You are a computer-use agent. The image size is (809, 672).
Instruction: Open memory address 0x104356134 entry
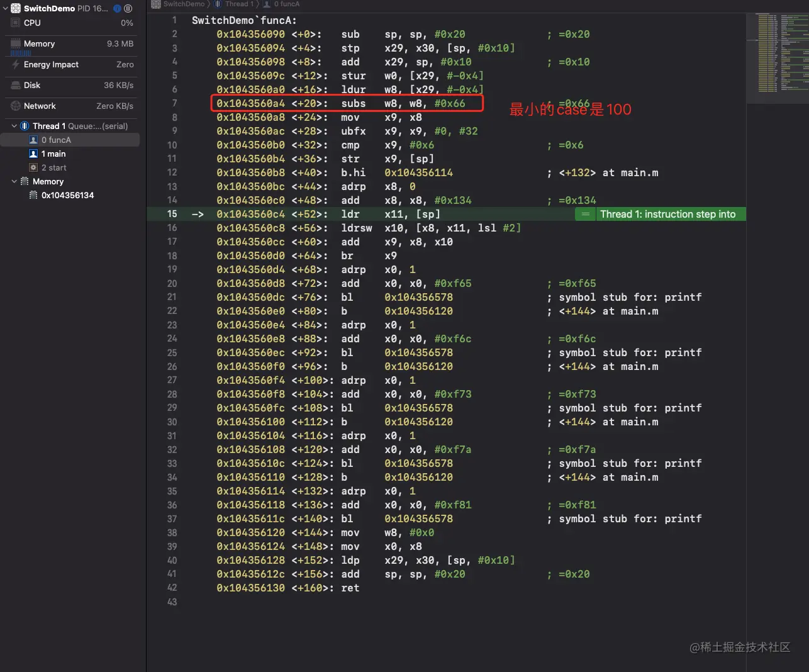pos(70,195)
